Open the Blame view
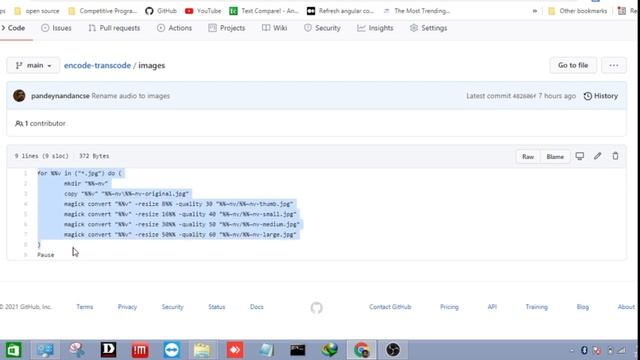 coord(555,157)
